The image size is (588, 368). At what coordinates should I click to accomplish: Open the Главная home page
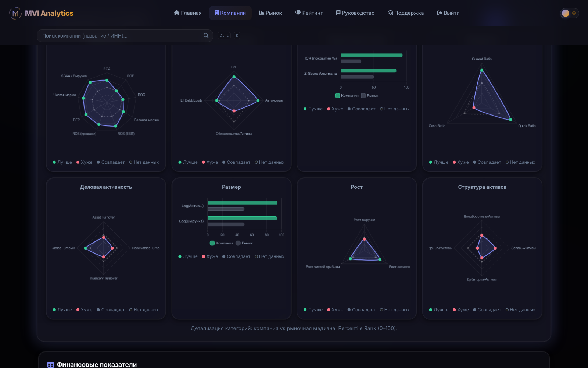point(187,13)
